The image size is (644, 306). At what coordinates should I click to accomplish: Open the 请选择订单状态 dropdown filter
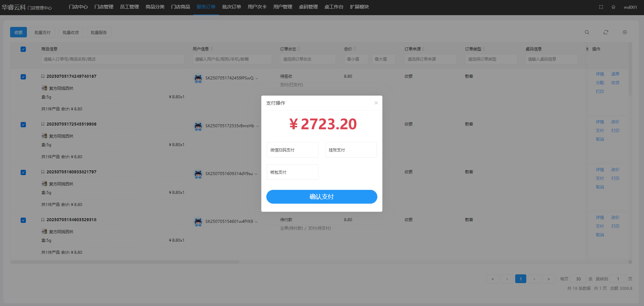pos(307,59)
